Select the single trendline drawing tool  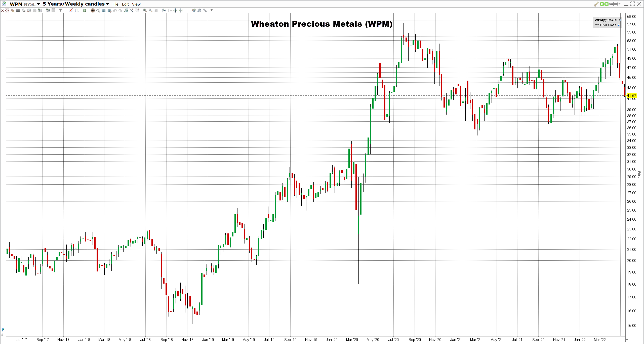[x=132, y=10]
